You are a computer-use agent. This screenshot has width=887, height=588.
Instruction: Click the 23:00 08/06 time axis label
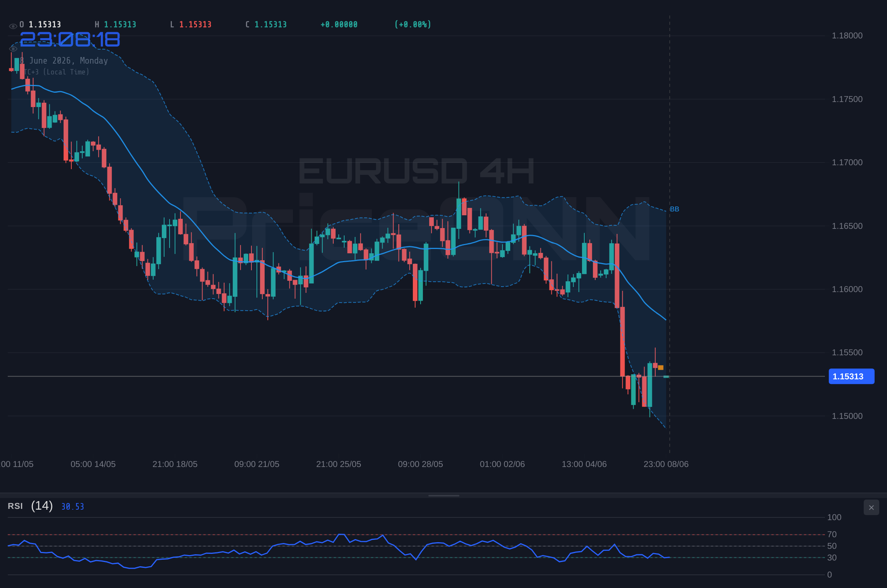tap(666, 464)
